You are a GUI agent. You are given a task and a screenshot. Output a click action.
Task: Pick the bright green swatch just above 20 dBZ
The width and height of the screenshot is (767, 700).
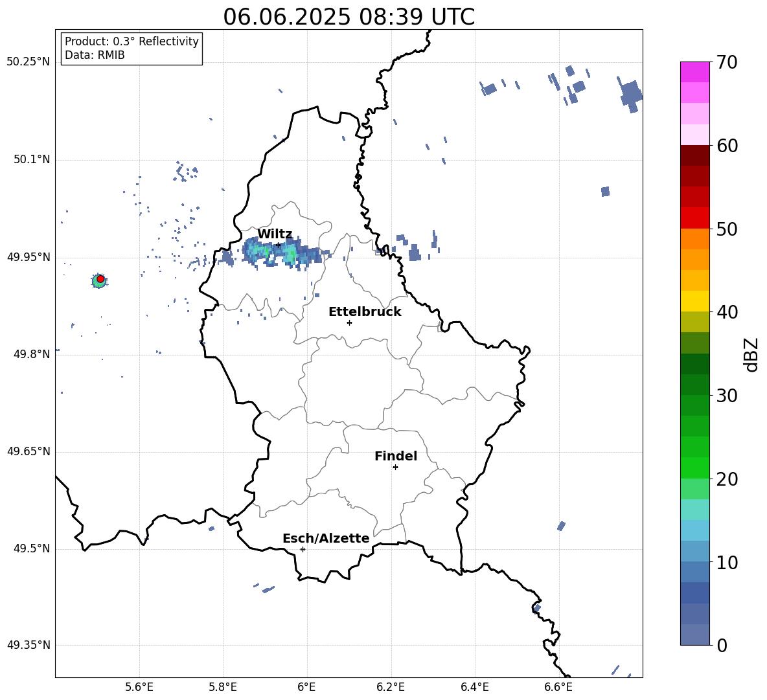pyautogui.click(x=694, y=468)
